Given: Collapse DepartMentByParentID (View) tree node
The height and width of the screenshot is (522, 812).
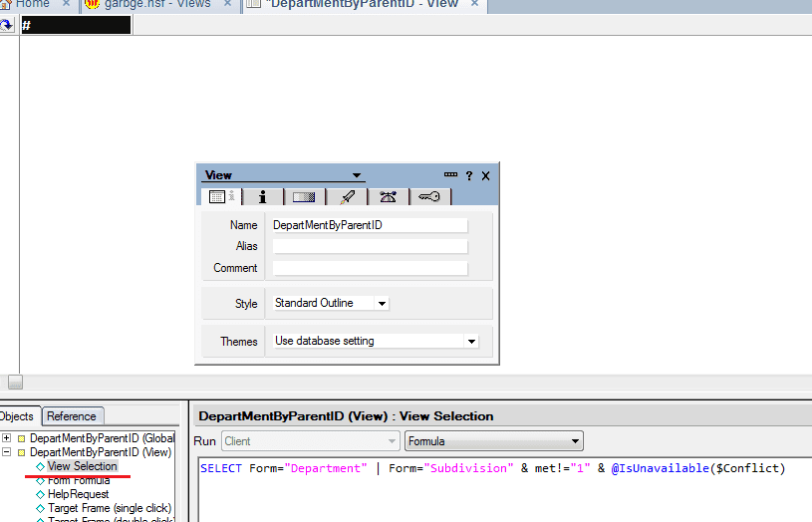Looking at the screenshot, I should pos(7,452).
